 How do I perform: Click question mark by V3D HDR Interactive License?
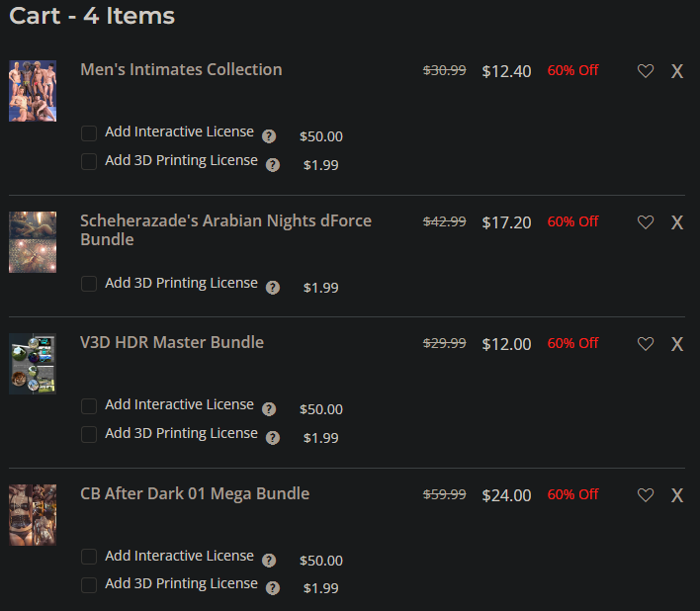[269, 409]
